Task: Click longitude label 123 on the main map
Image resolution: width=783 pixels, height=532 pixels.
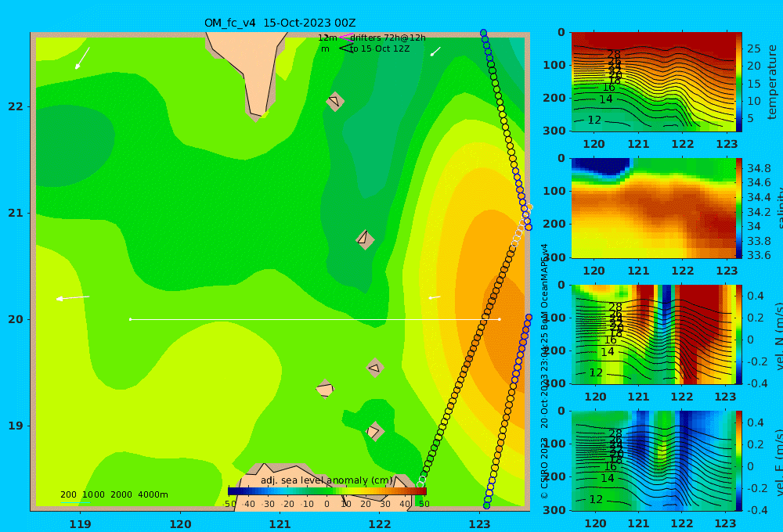Action: pyautogui.click(x=479, y=524)
